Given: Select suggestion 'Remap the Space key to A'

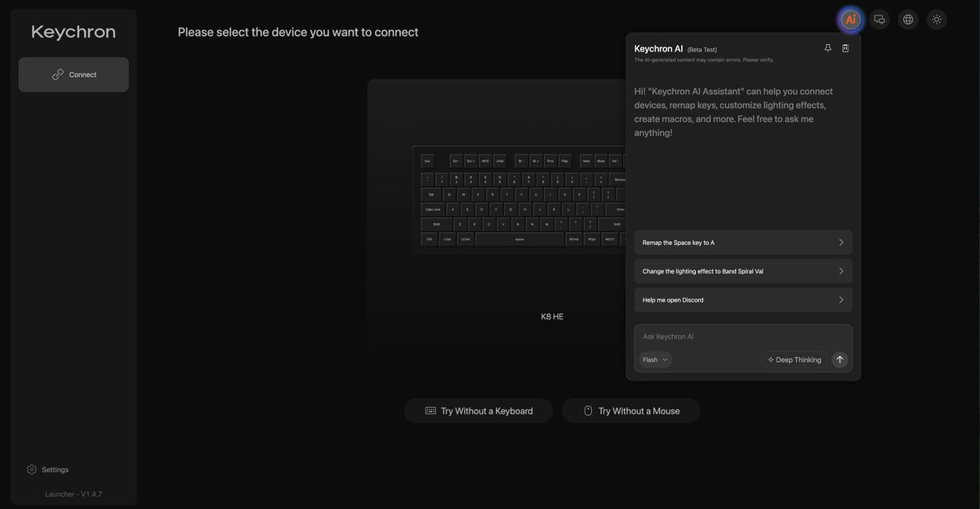Looking at the screenshot, I should pos(743,243).
